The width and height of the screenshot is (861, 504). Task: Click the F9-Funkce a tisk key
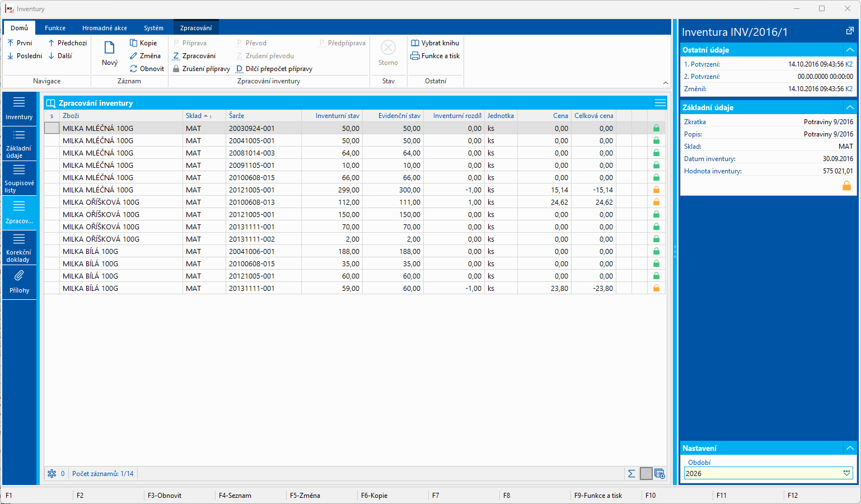(598, 496)
